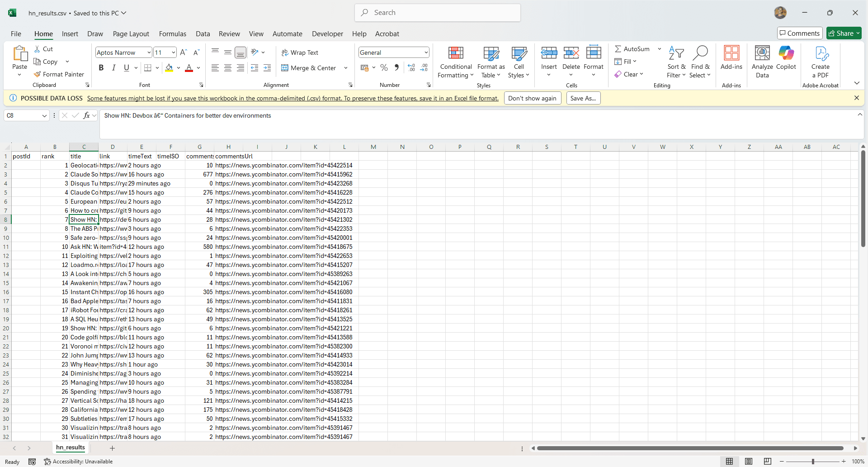
Task: Open the General number format dropdown
Action: pyautogui.click(x=426, y=52)
